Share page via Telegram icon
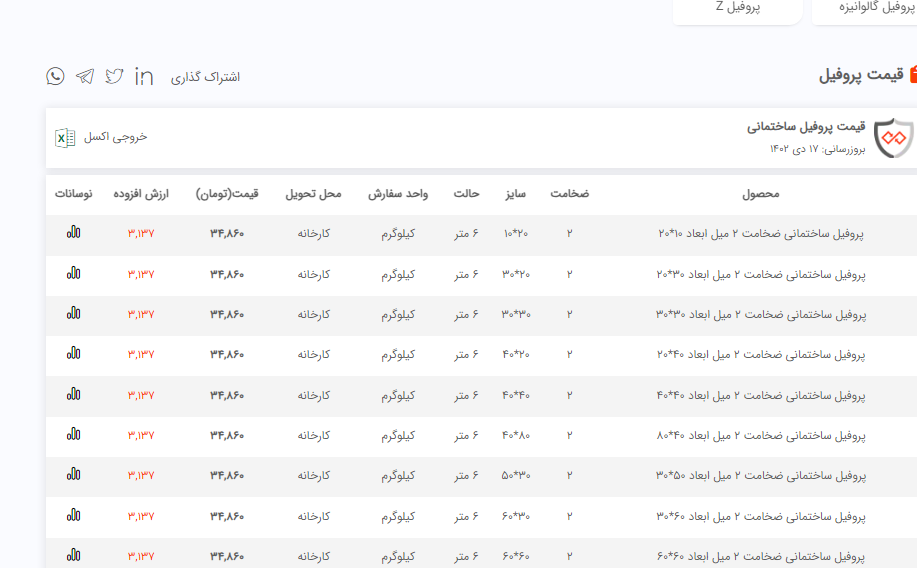This screenshot has height=568, width=917. coord(85,76)
